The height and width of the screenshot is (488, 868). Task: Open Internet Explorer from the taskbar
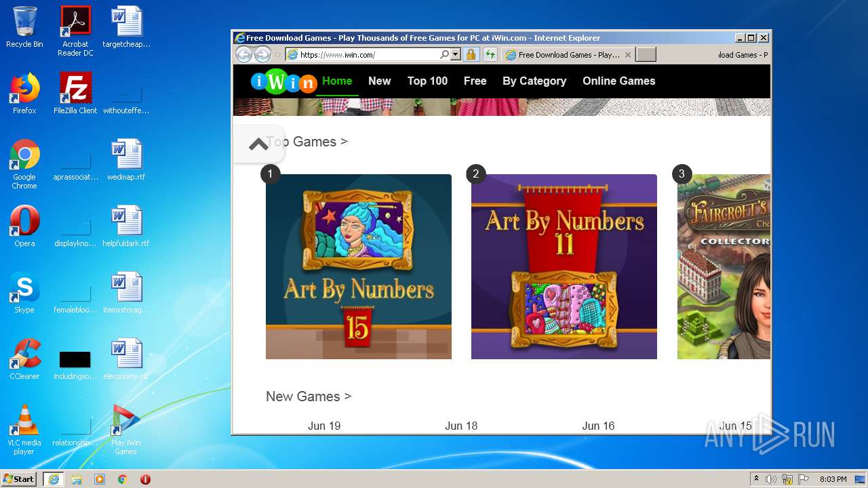click(x=53, y=479)
